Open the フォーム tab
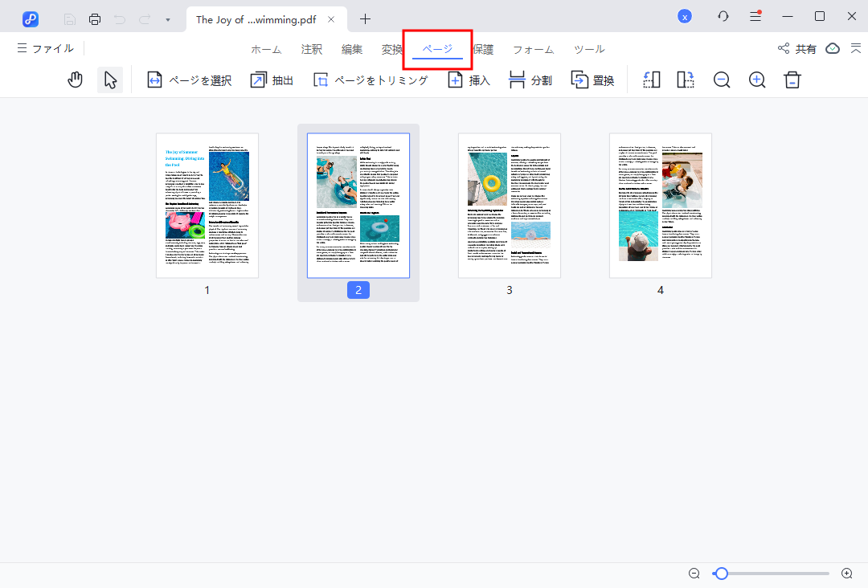 pos(533,50)
